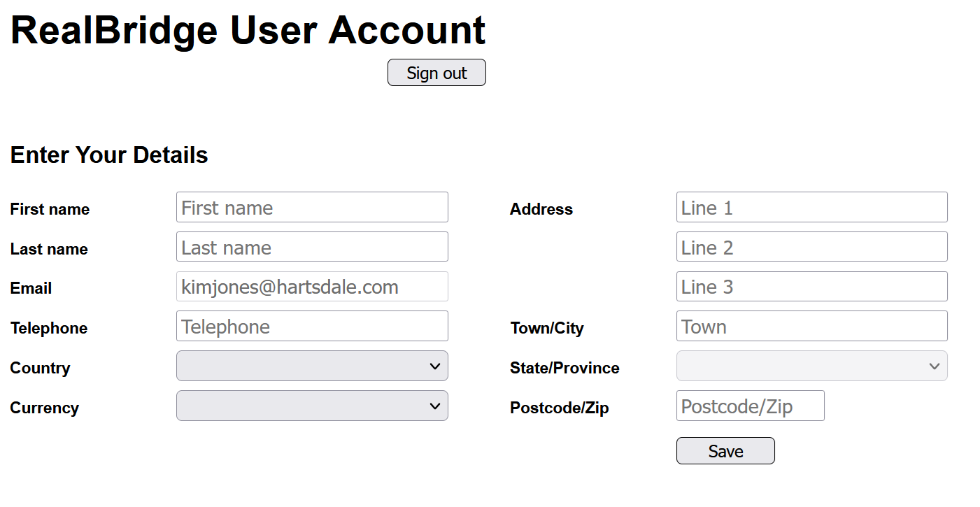This screenshot has height=507, width=980.
Task: Click the Postcode/Zip label
Action: click(559, 408)
